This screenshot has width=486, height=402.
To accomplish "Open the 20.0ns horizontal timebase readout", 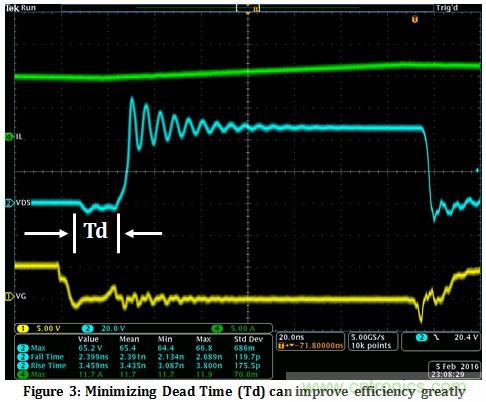I will click(291, 337).
